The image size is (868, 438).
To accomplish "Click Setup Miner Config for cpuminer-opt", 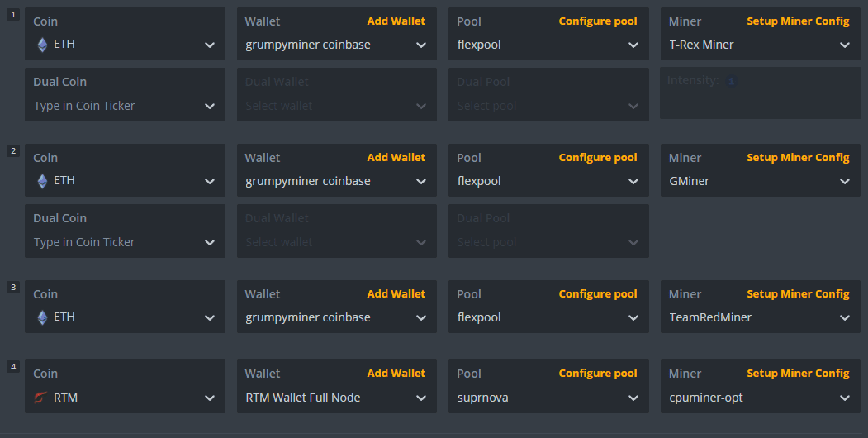I will pos(798,374).
